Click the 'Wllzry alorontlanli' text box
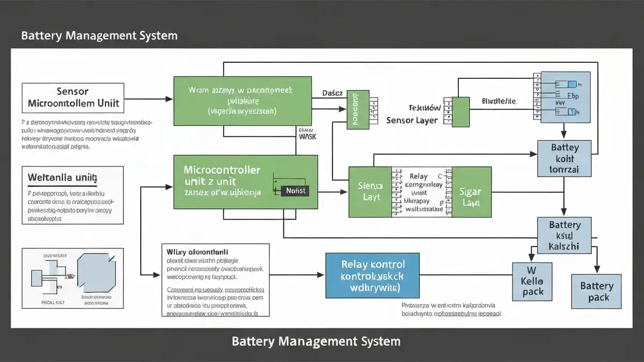 click(215, 280)
